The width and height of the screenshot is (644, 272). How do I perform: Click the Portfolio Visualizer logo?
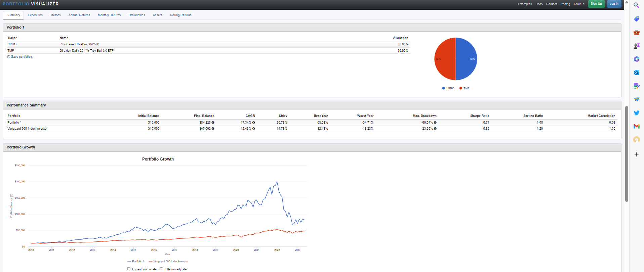pyautogui.click(x=31, y=4)
